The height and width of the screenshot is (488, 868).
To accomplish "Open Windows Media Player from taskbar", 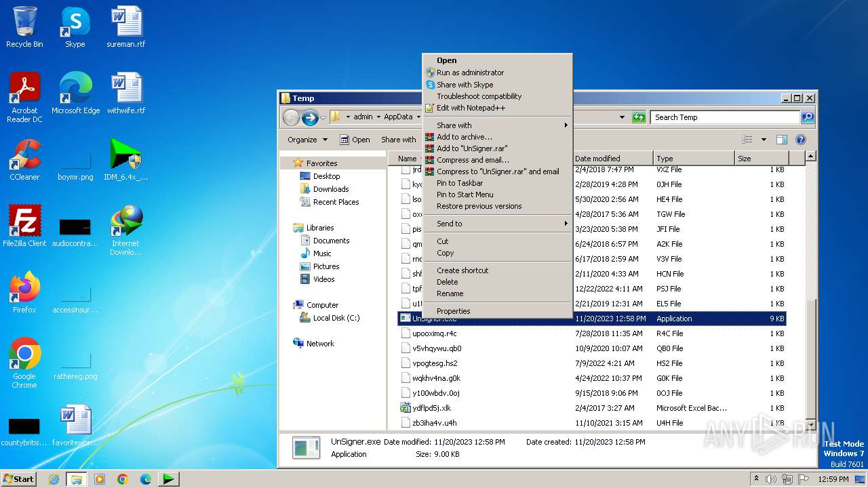I will click(99, 479).
